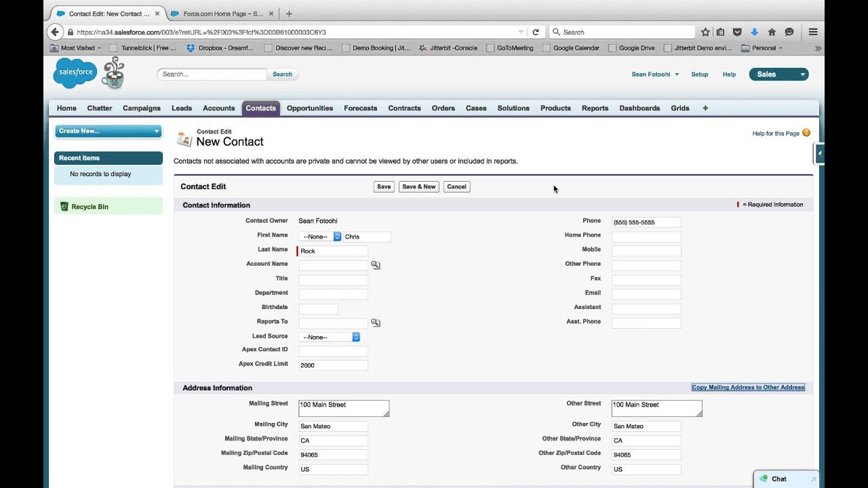Click the Help for this Page link
This screenshot has height=488, width=868.
point(776,134)
